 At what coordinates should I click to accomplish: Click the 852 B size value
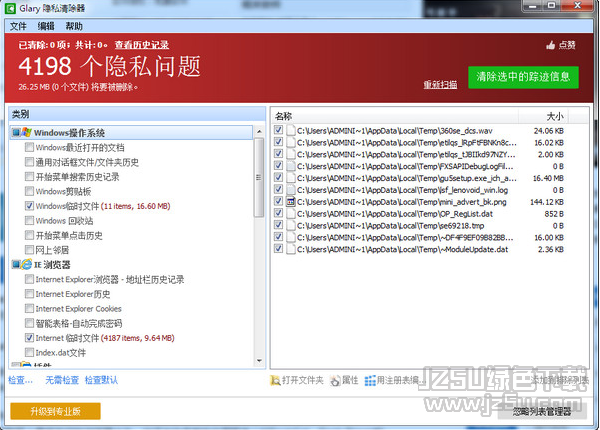coord(554,213)
